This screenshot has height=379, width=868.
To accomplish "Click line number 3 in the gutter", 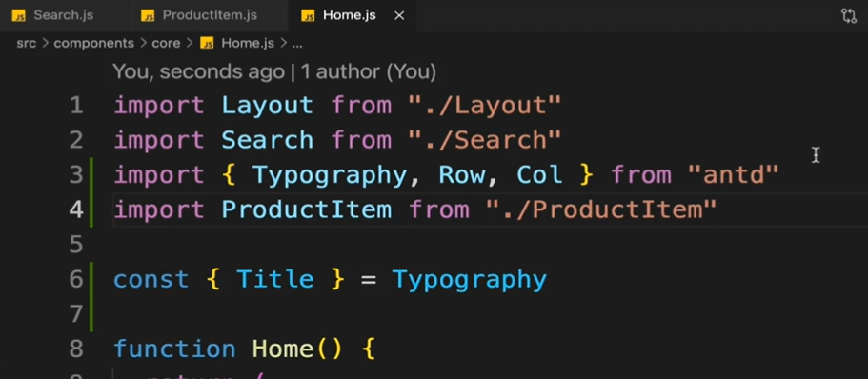I will (76, 175).
